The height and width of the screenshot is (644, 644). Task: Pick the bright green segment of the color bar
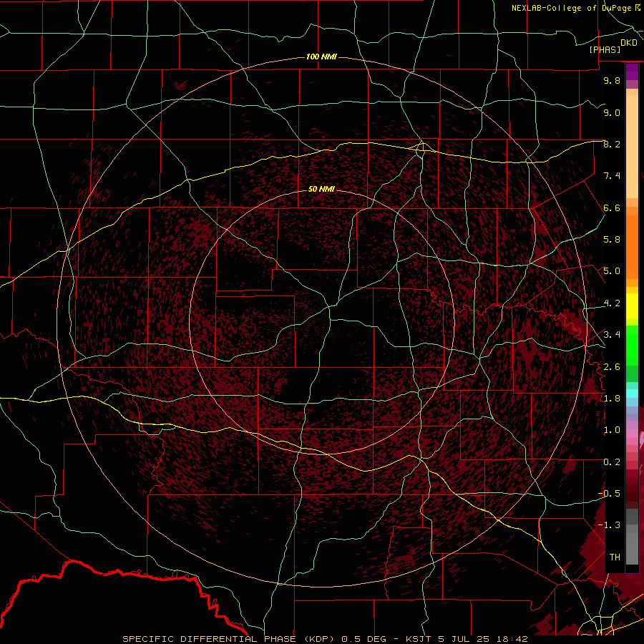[632, 346]
